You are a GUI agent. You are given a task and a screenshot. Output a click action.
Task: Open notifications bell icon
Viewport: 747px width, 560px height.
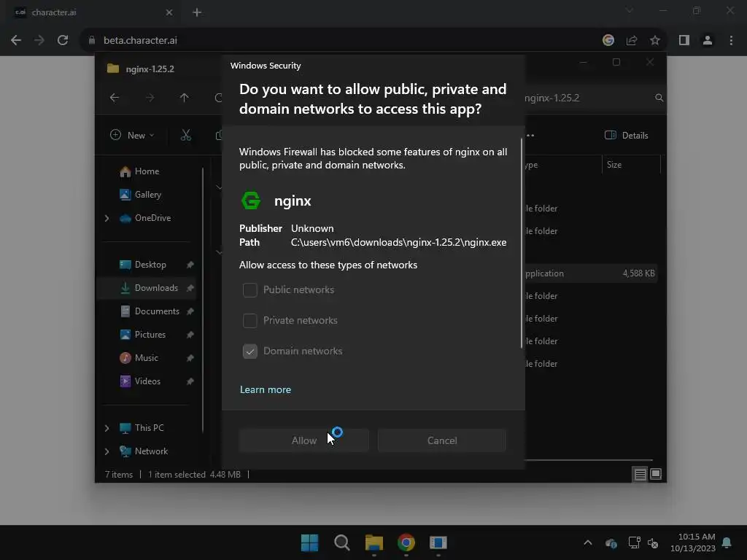[x=727, y=542]
